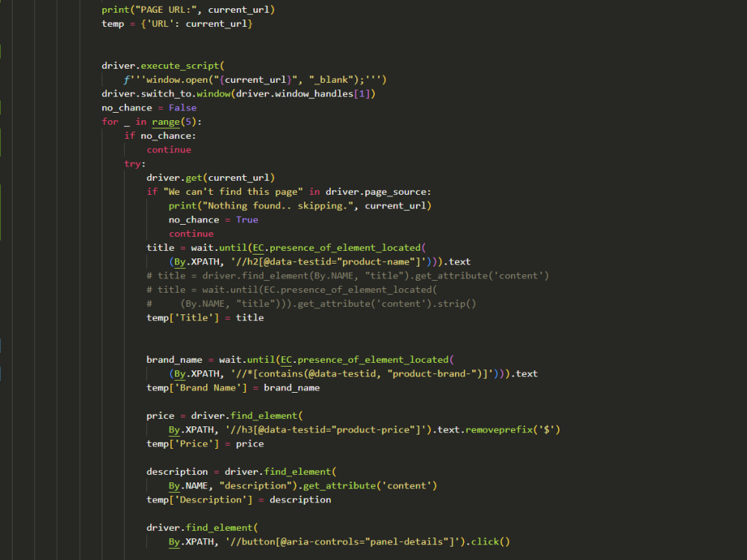Click the temp['Price'] = price line

click(205, 444)
